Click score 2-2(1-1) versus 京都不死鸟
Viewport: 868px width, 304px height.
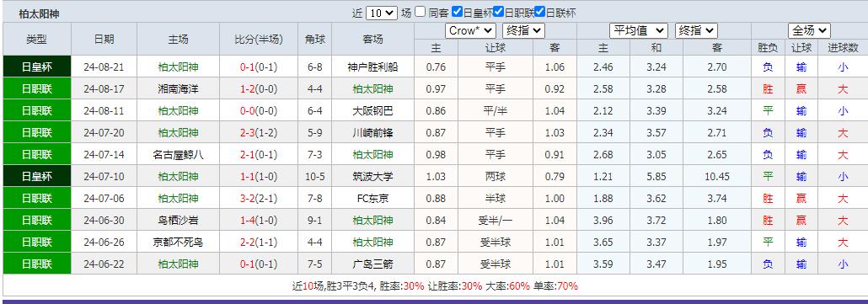click(x=259, y=242)
